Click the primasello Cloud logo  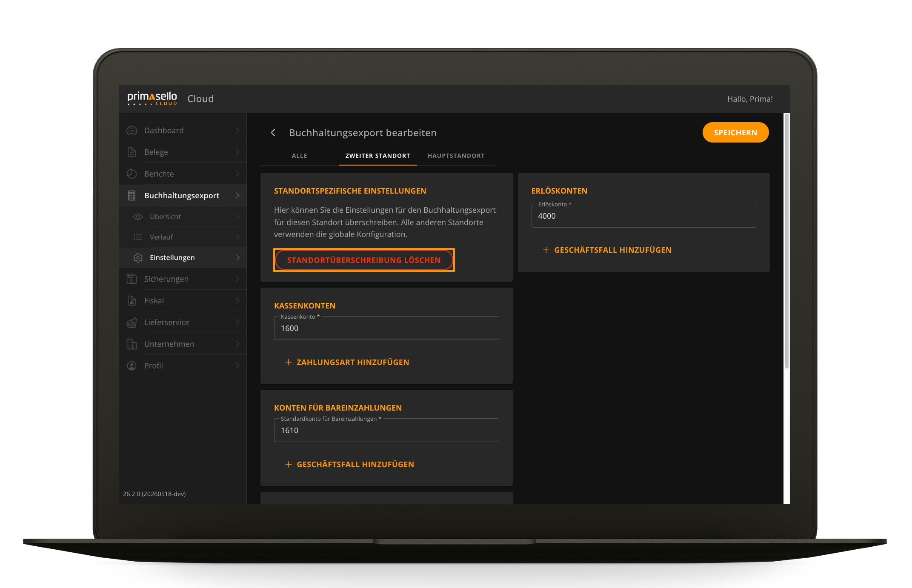[152, 99]
